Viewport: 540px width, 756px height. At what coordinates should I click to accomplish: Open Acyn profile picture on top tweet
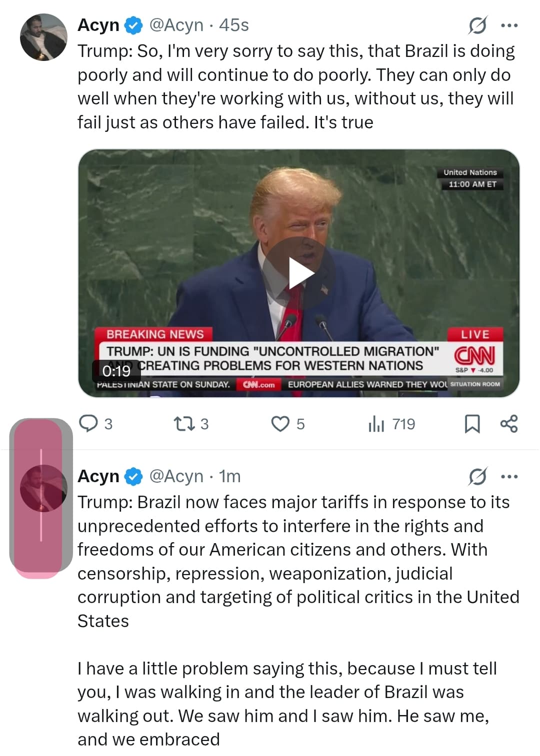(x=43, y=37)
